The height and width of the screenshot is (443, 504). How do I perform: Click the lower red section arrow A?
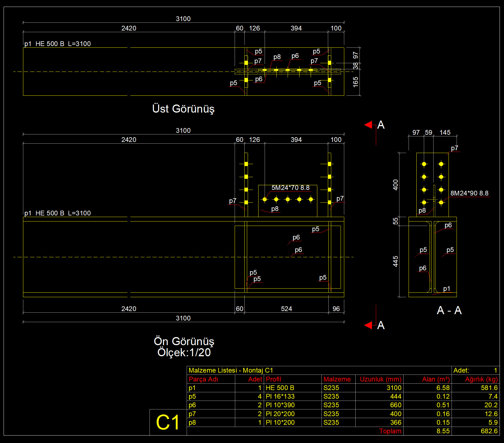tap(368, 325)
